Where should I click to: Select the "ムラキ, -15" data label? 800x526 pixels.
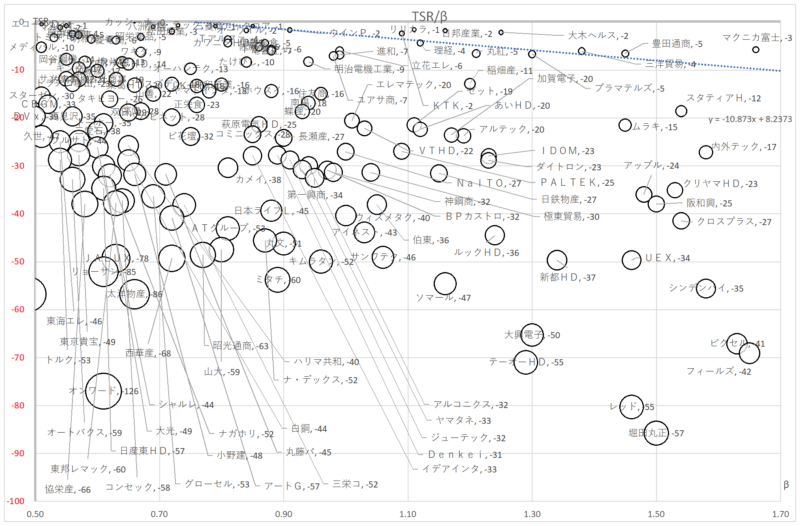(x=655, y=127)
